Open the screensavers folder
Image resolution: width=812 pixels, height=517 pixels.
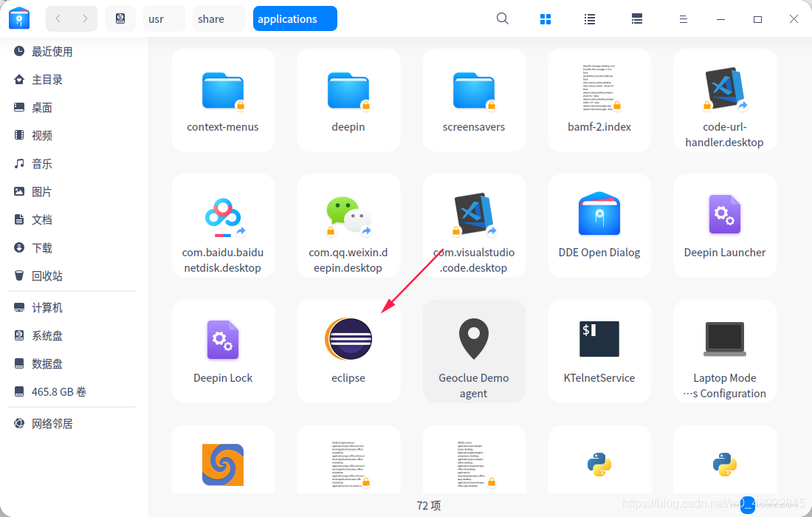pyautogui.click(x=474, y=100)
